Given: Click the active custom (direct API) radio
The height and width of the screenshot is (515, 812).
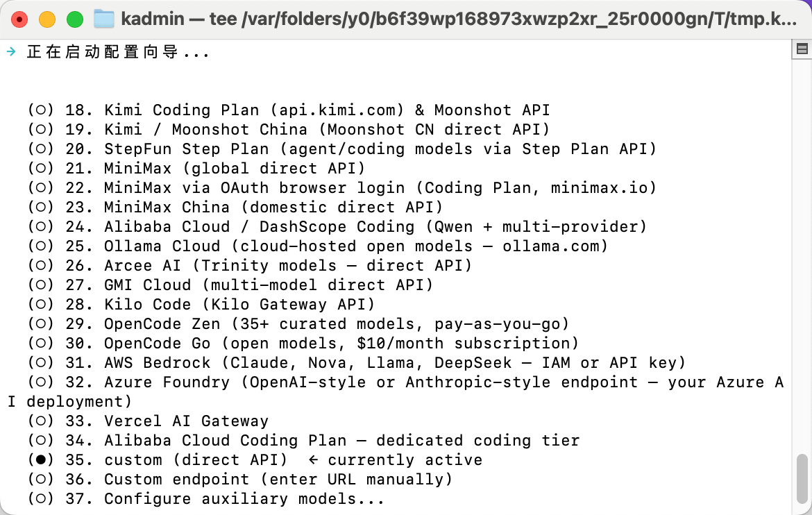Looking at the screenshot, I should pyautogui.click(x=41, y=459).
